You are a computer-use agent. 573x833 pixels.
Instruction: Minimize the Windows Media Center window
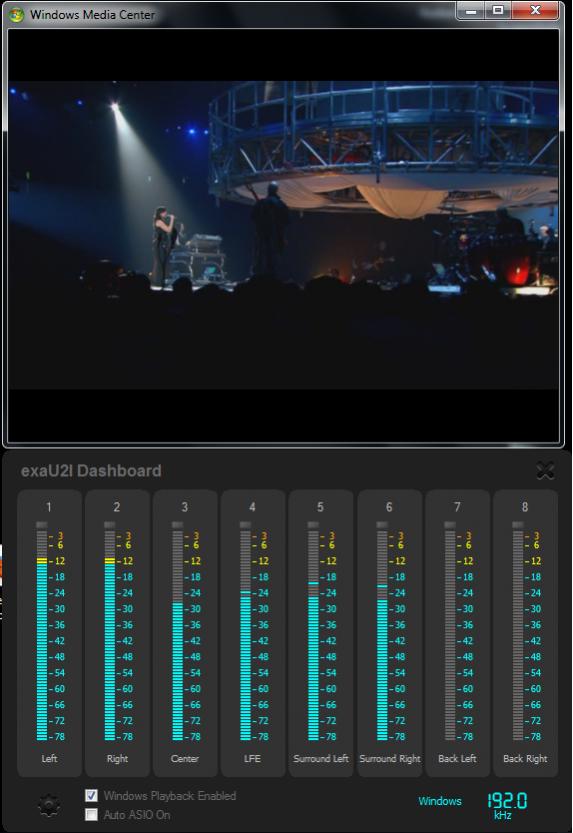pos(471,11)
